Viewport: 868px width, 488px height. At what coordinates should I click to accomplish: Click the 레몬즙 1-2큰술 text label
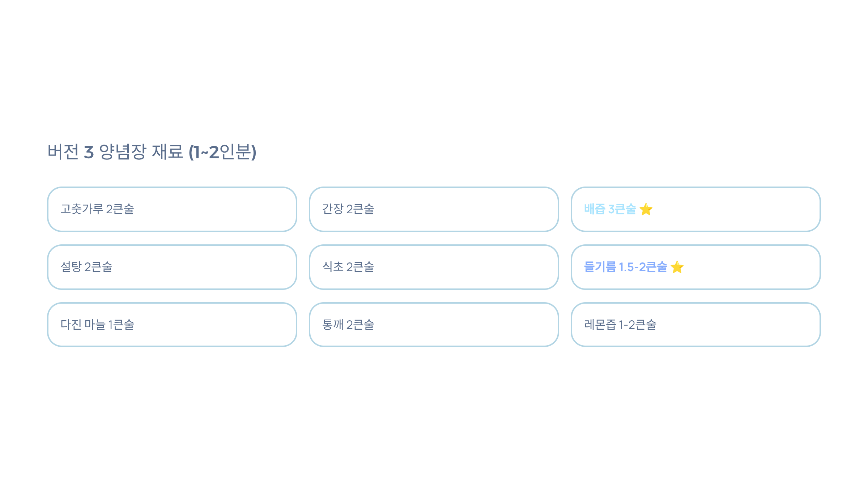tap(620, 325)
